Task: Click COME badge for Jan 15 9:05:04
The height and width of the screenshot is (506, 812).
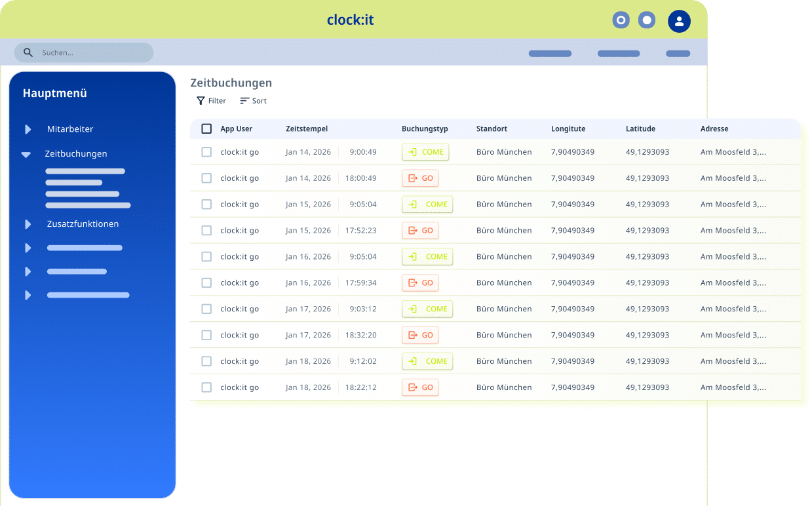Action: [x=427, y=204]
